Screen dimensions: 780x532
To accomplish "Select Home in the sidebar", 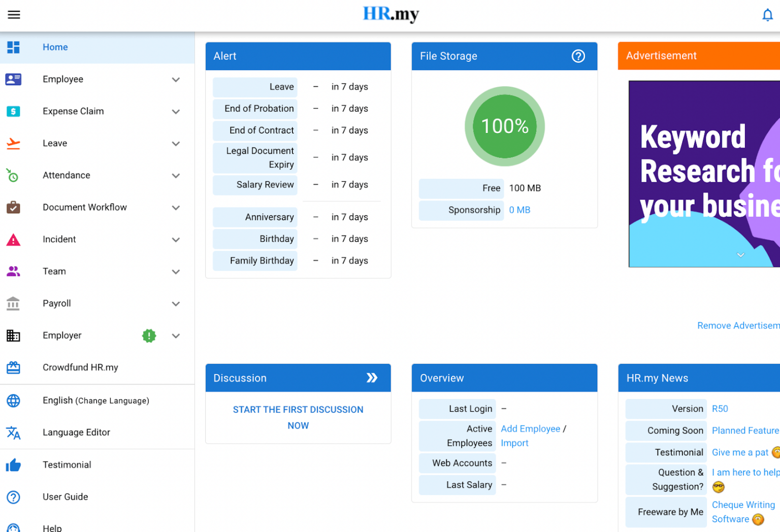I will pos(55,47).
